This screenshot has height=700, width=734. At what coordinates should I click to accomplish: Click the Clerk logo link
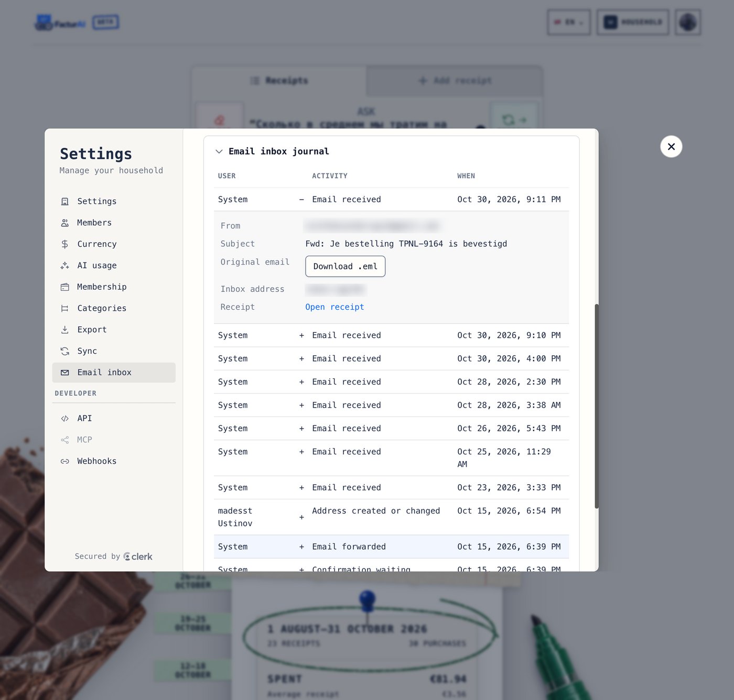click(138, 556)
